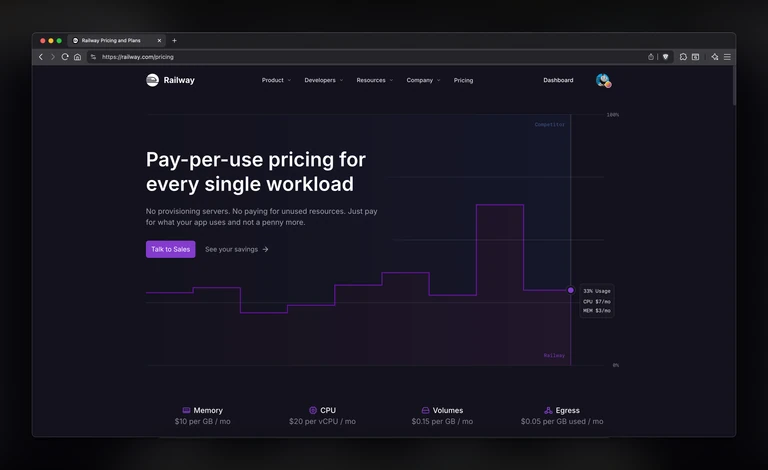This screenshot has height=470, width=768.
Task: Close the Railway Pricing and Plans tab
Action: click(x=159, y=41)
